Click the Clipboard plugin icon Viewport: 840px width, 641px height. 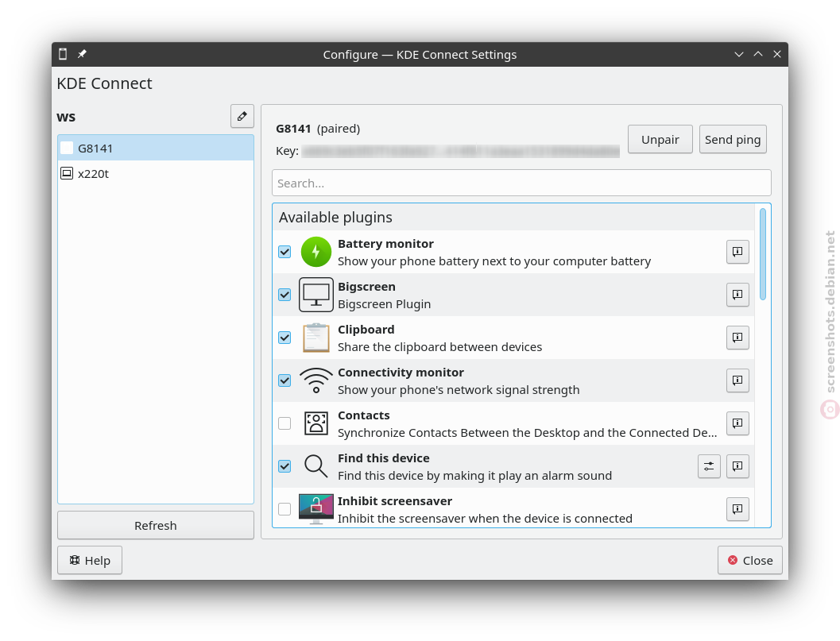tap(316, 338)
